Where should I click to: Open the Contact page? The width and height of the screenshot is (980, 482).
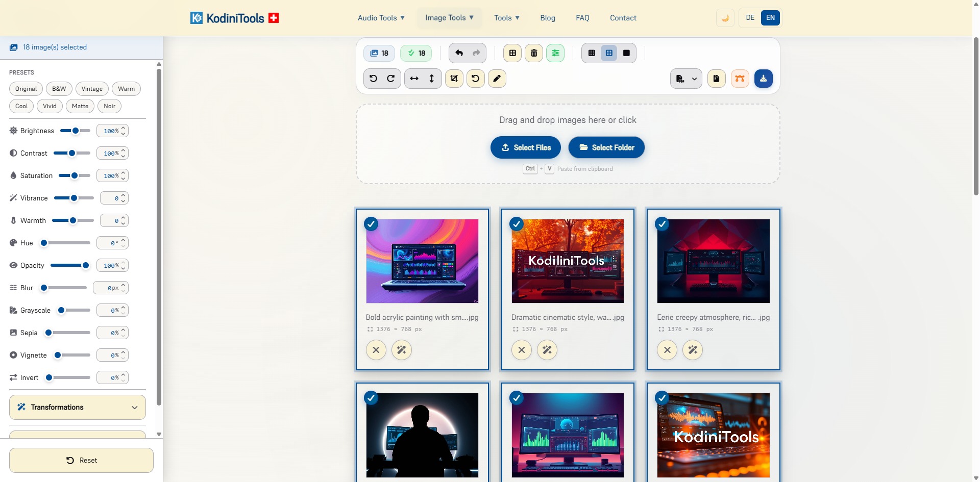coord(623,18)
